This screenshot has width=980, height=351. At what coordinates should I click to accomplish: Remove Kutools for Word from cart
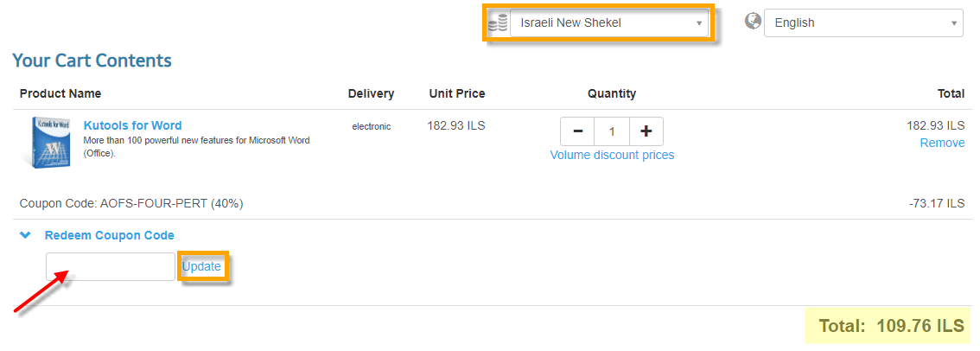(x=942, y=143)
